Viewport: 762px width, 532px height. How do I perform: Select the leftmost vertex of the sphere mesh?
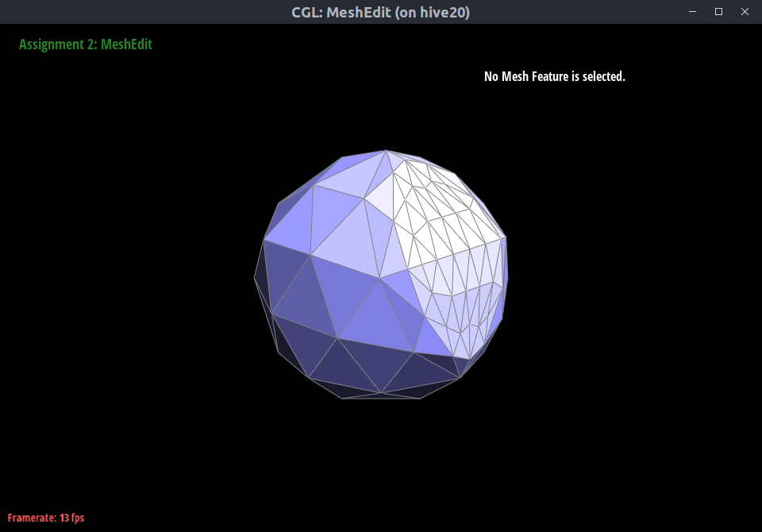click(254, 278)
